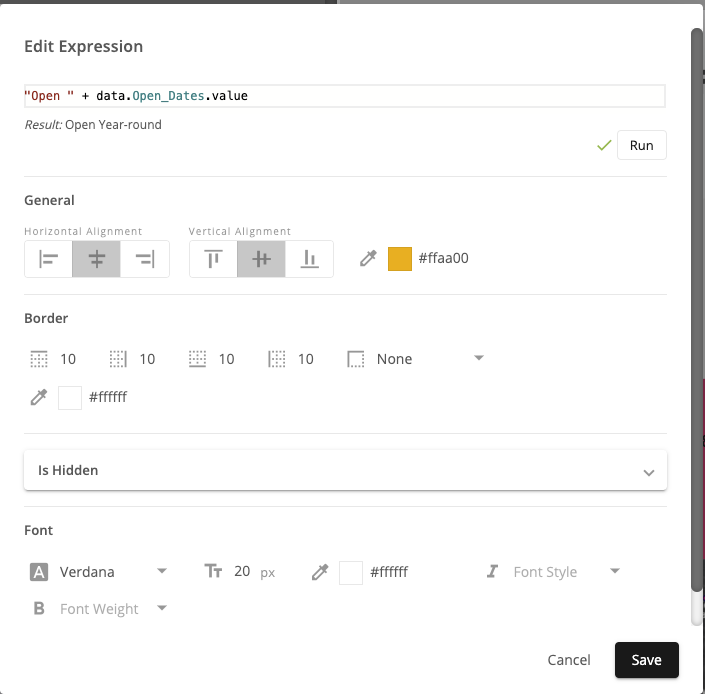Cancel editing the expression
This screenshot has width=705, height=694.
pos(569,660)
